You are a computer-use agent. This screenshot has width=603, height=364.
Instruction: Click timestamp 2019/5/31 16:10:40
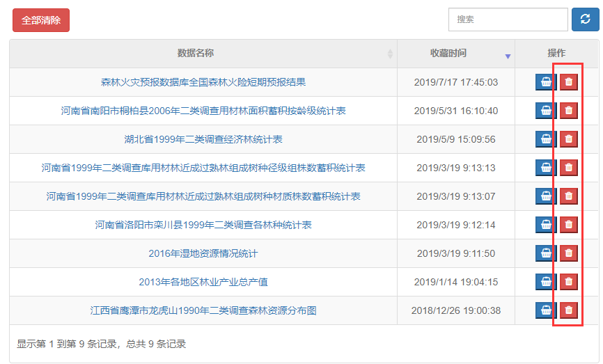click(456, 111)
